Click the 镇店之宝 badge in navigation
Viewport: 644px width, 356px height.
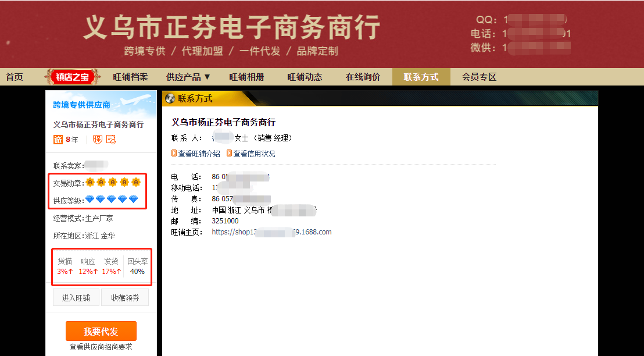[72, 77]
